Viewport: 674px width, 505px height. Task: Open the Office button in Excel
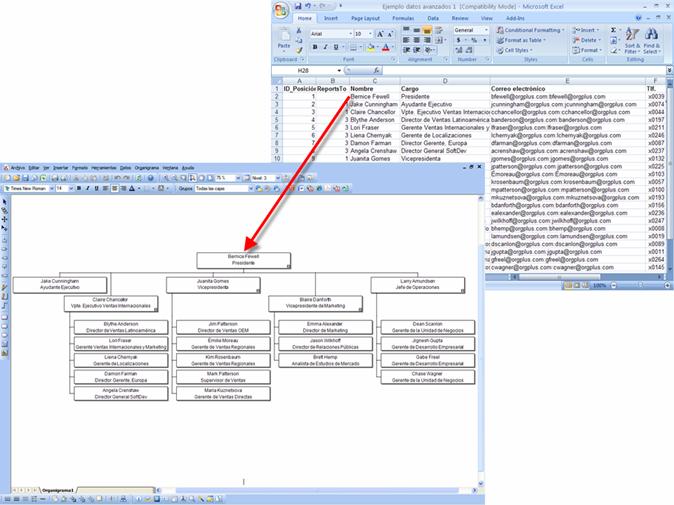(x=282, y=11)
